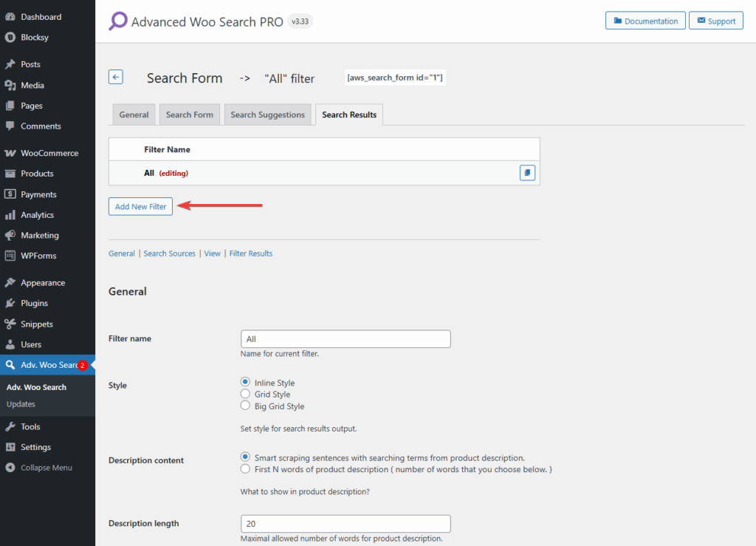Switch to the Search Form tab

189,115
